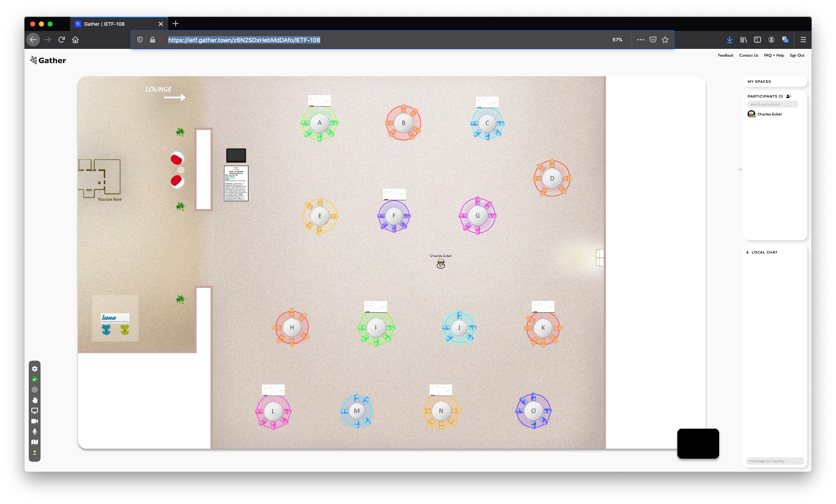Click the Sign Out link
The image size is (836, 504).
(x=797, y=55)
